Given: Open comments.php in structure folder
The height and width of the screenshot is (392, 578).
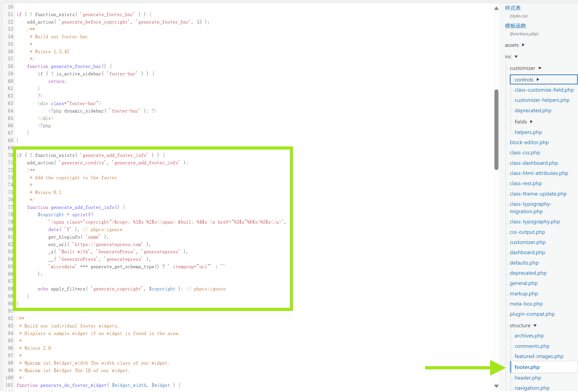Looking at the screenshot, I should pyautogui.click(x=532, y=347).
